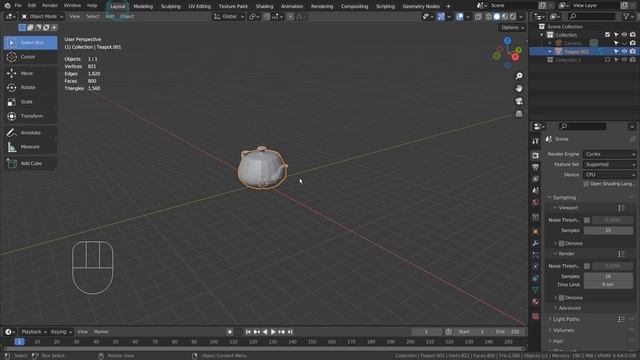Open the Render menu
The image size is (640, 360).
(50, 6)
